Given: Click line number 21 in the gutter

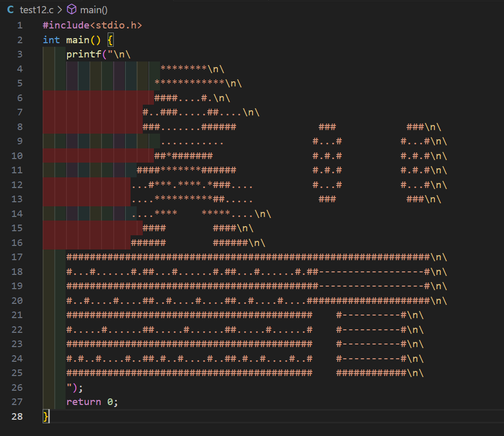Looking at the screenshot, I should click(x=17, y=315).
